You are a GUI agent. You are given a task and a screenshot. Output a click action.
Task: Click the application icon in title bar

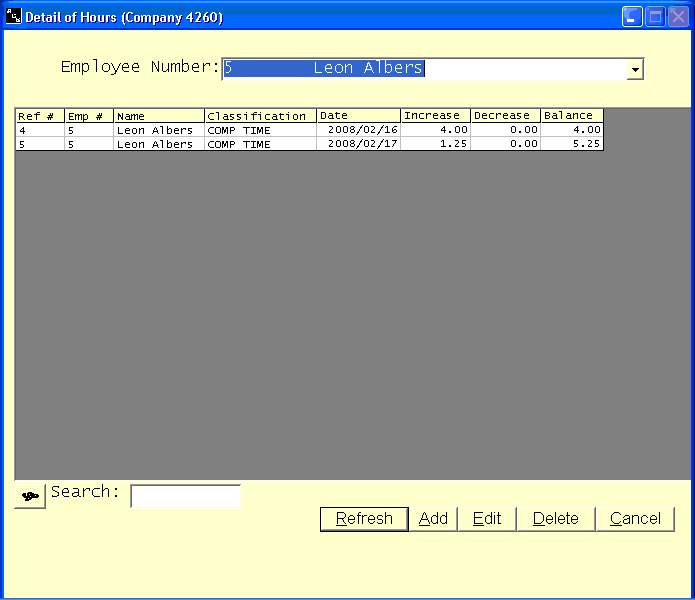coord(14,17)
